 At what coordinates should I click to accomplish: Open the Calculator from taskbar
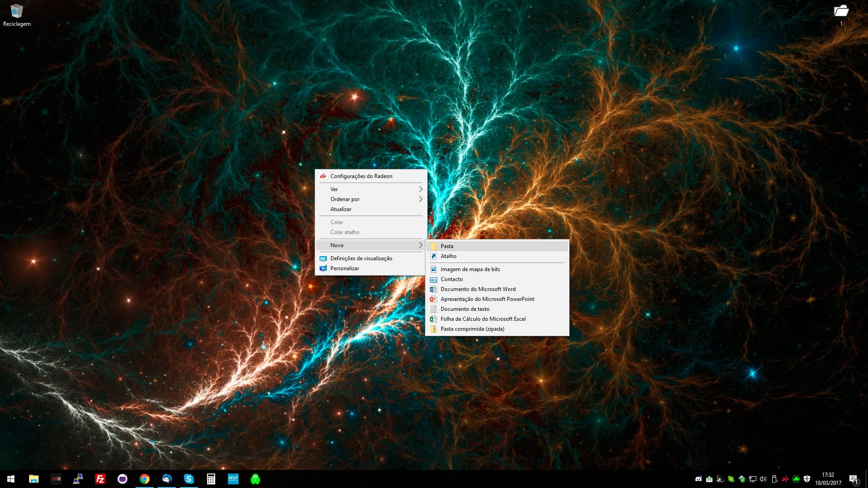coord(211,479)
